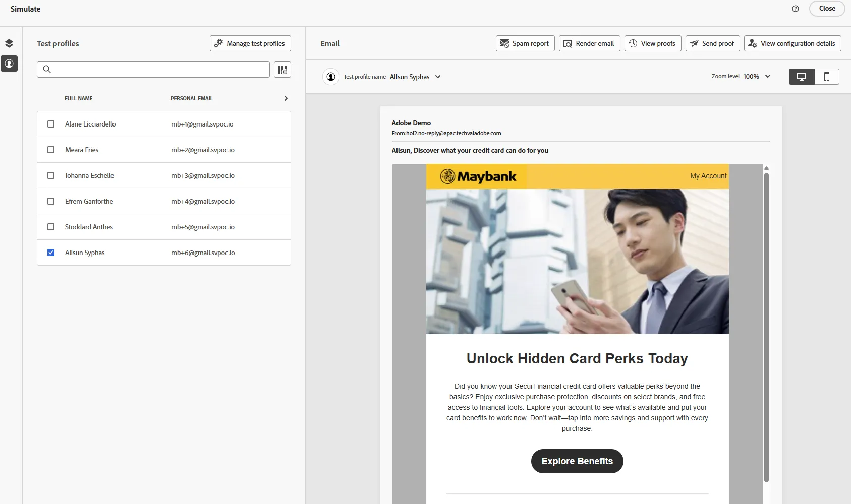
Task: Click the sender address hol2.no-reply
Action: [446, 133]
